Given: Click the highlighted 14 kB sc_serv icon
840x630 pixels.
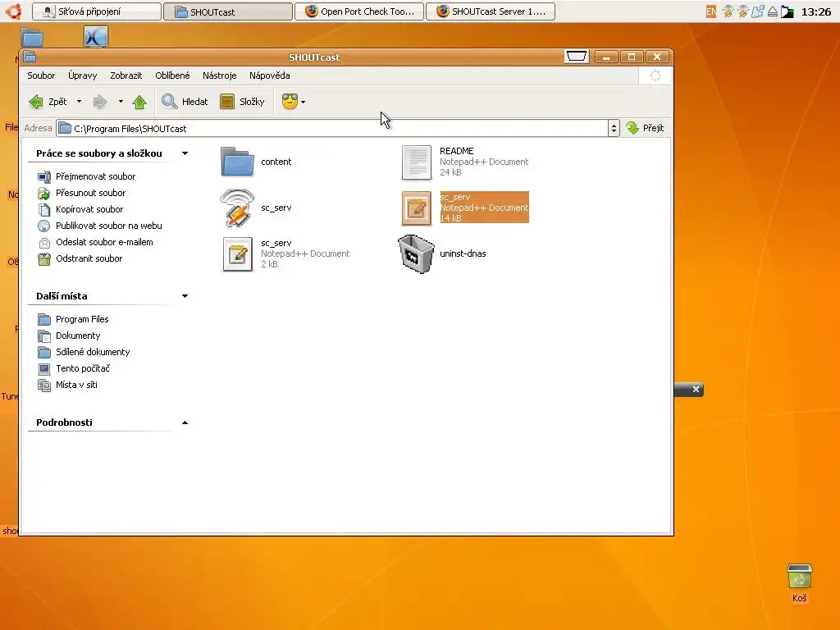Looking at the screenshot, I should tap(417, 208).
